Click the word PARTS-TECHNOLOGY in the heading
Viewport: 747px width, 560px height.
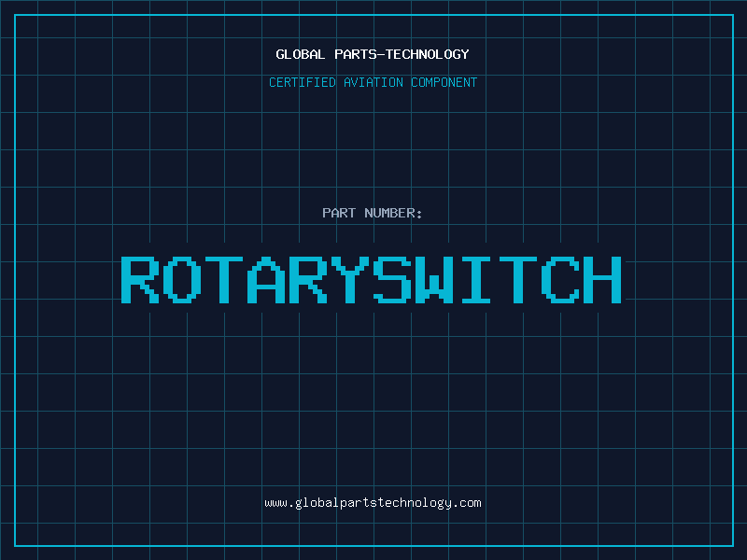click(x=402, y=54)
